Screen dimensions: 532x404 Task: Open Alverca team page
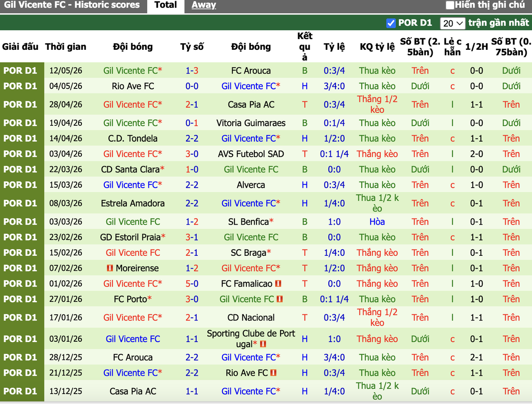(251, 185)
